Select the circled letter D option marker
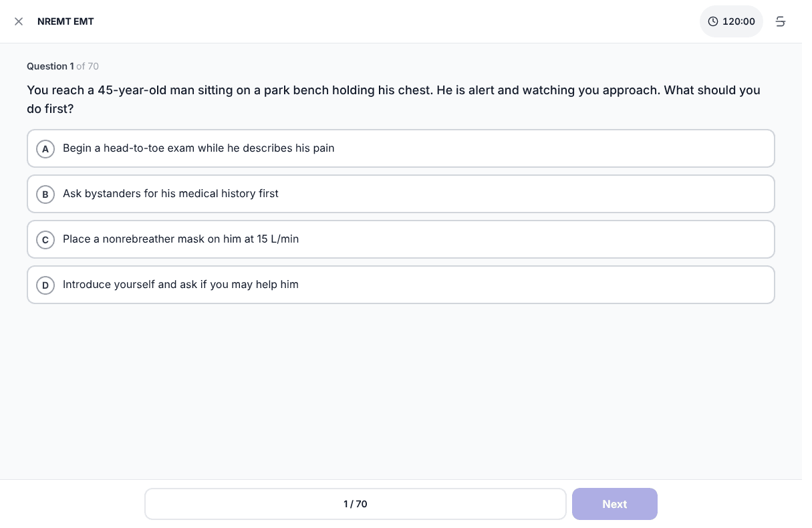 point(45,285)
